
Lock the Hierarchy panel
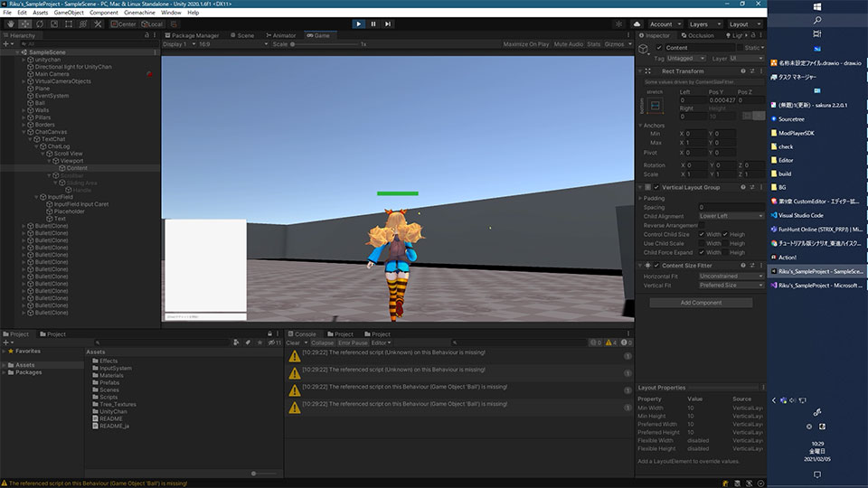pos(146,35)
